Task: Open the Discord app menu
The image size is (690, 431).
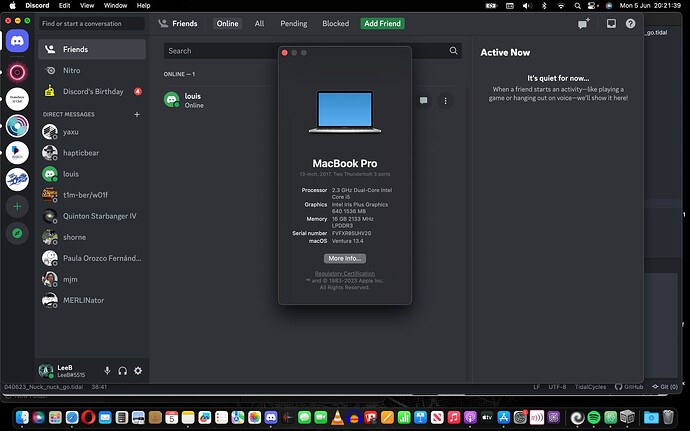Action: 37,5
